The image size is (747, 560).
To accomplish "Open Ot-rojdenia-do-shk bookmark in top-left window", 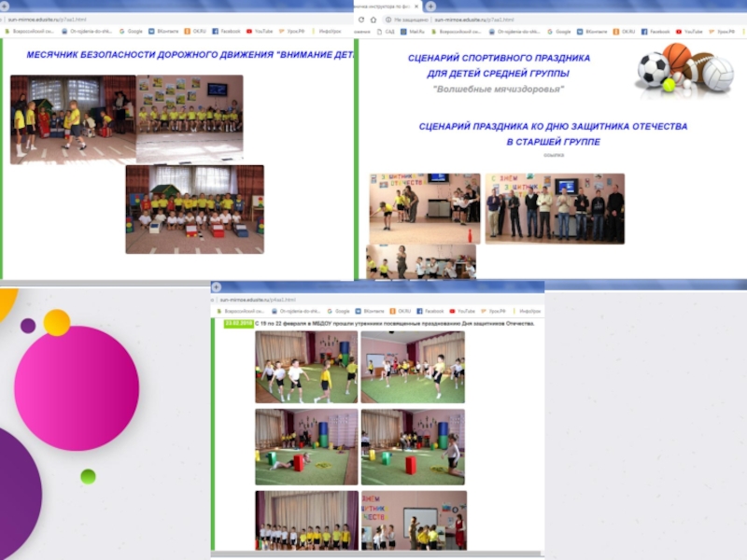I will tap(87, 31).
